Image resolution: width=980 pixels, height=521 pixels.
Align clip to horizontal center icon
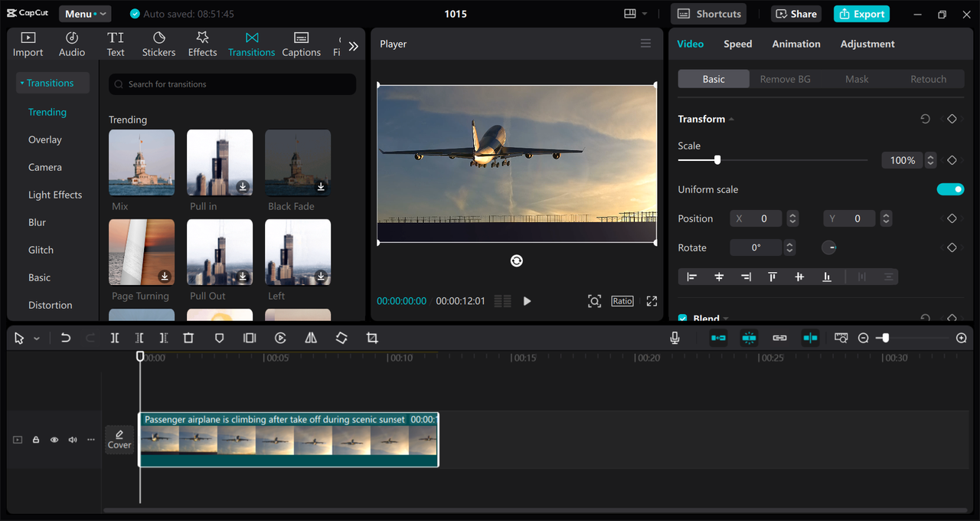[719, 277]
